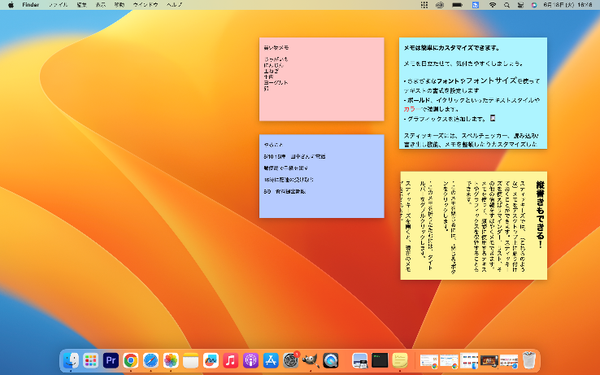Viewport: 600px width, 375px height.
Task: Open the ヘルプ menu
Action: (174, 5)
